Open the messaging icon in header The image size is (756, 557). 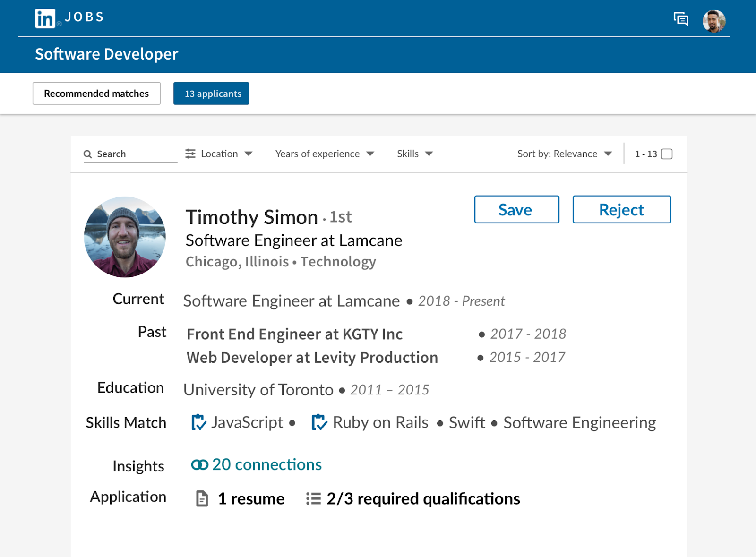point(680,19)
